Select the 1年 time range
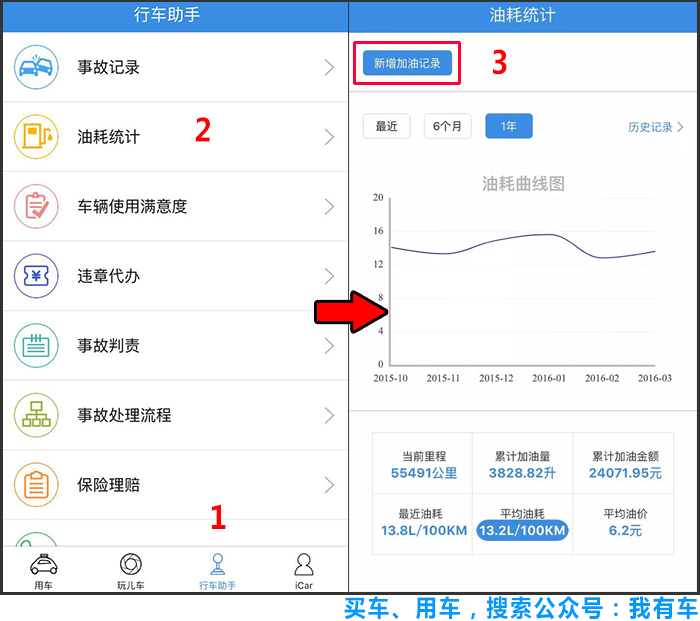 click(509, 126)
